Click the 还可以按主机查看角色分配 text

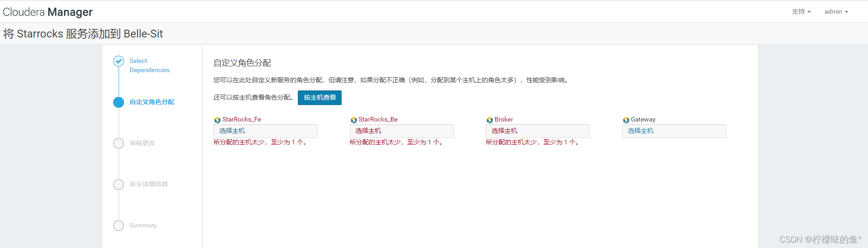tap(254, 97)
